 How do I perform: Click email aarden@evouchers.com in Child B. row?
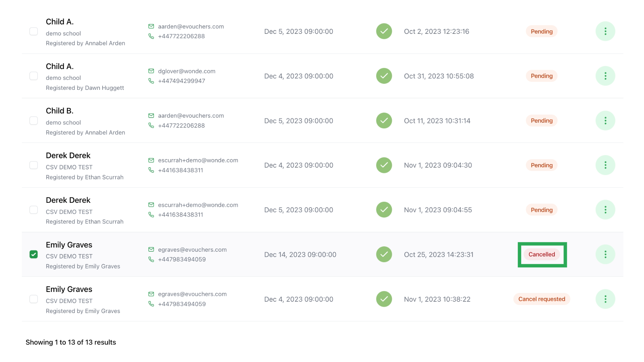191,116
